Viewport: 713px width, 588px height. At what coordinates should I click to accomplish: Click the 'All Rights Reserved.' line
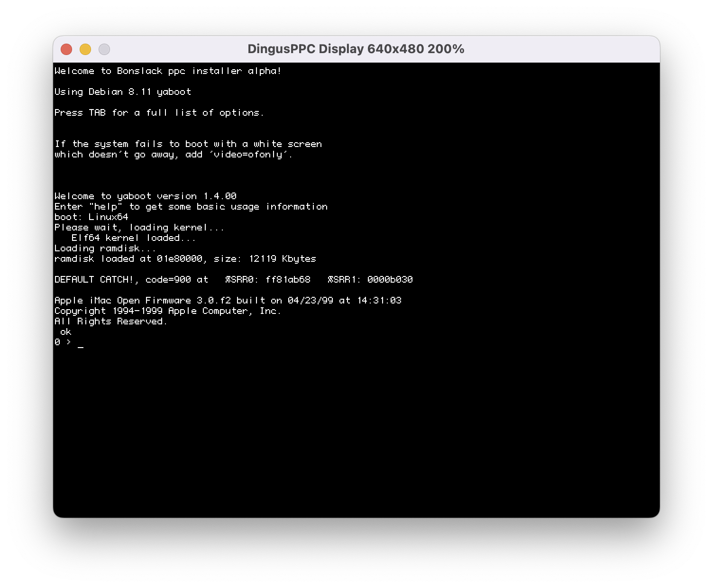tap(111, 322)
